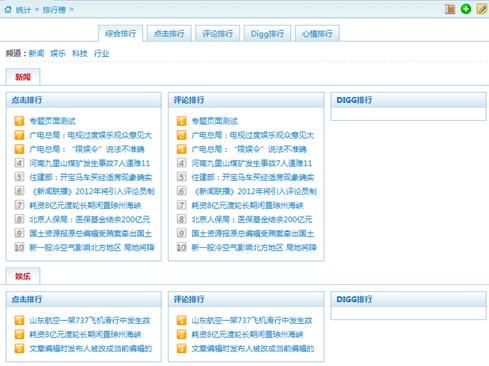489x366 pixels.
Task: Open 河南九里山煤矿 article in 新闻 点击排行
Action: pyautogui.click(x=90, y=163)
